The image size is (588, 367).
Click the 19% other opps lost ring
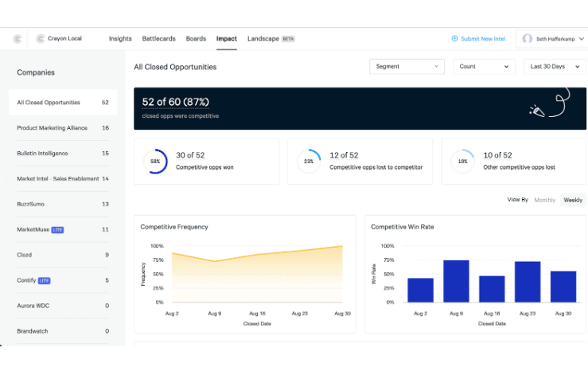coord(463,161)
